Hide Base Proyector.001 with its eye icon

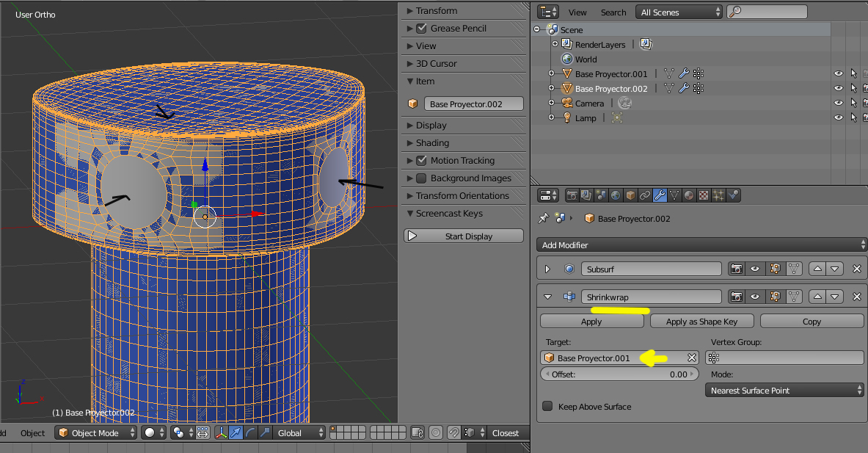[x=838, y=74]
